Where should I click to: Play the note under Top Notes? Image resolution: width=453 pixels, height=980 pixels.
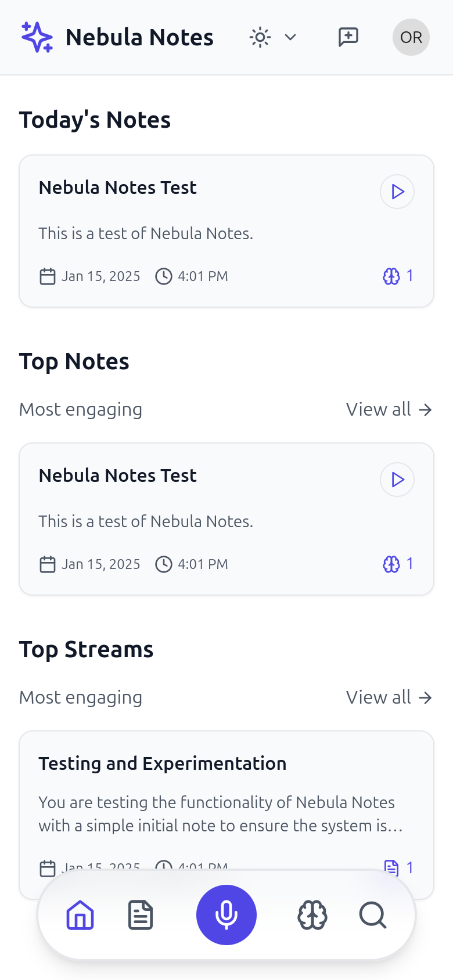point(397,480)
